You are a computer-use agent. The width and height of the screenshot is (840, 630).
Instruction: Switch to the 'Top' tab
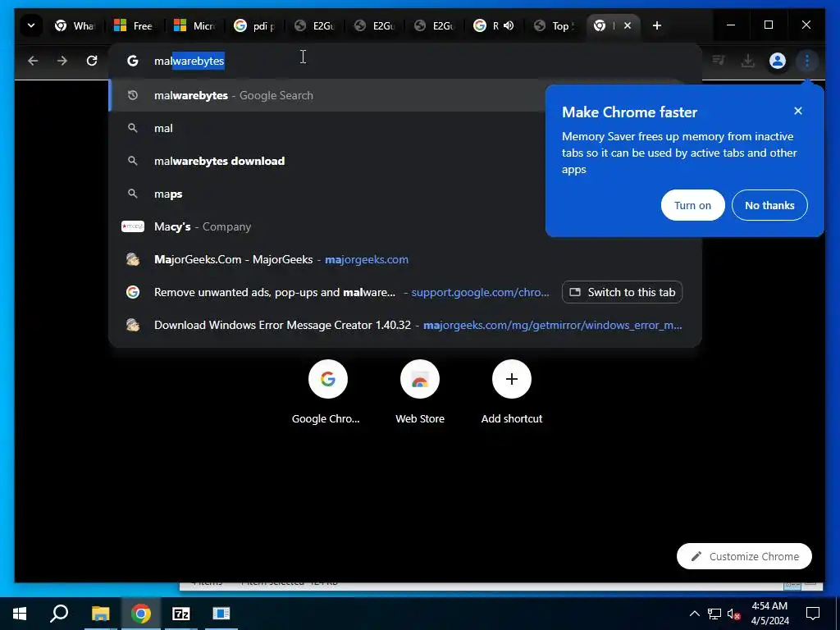(554, 25)
